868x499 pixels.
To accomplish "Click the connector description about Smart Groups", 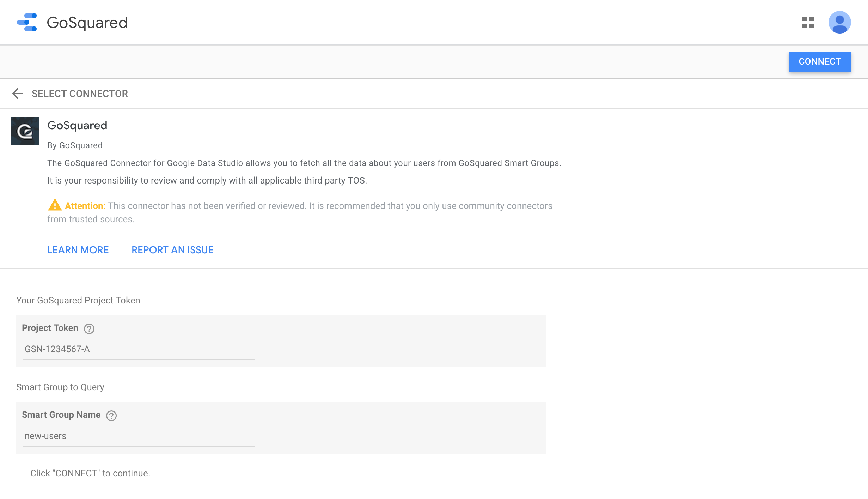I will coord(304,163).
